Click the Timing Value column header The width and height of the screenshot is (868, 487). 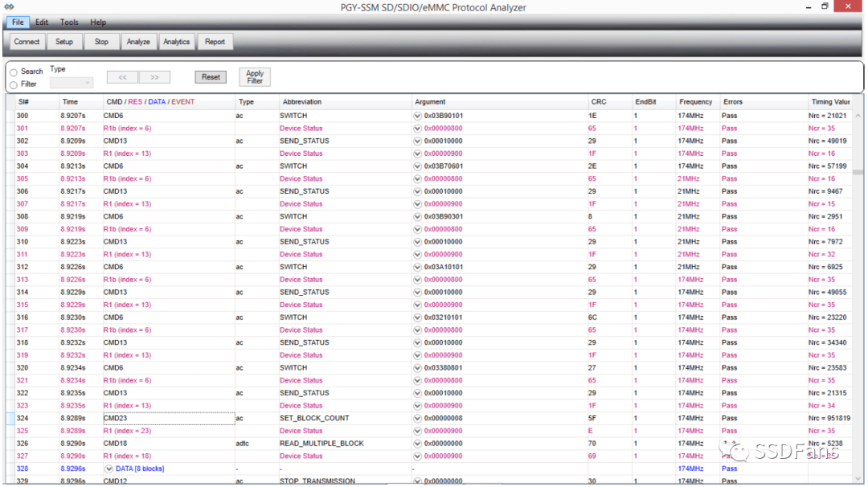pos(830,102)
